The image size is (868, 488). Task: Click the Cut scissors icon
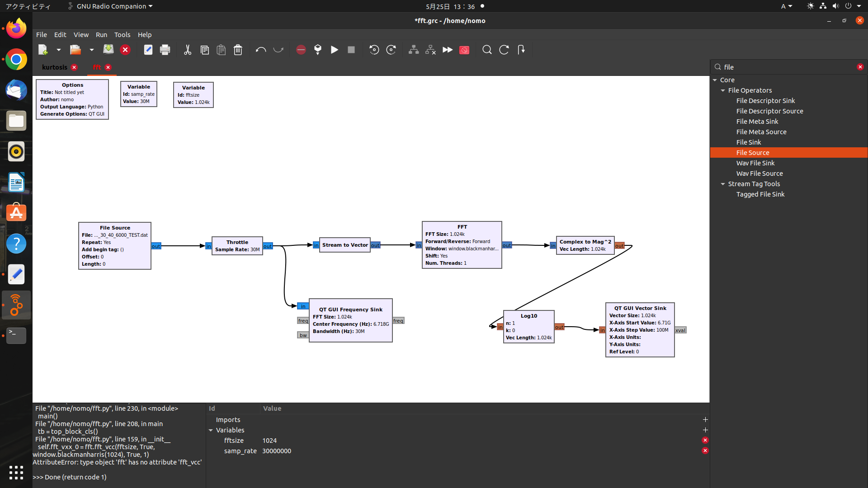tap(188, 50)
